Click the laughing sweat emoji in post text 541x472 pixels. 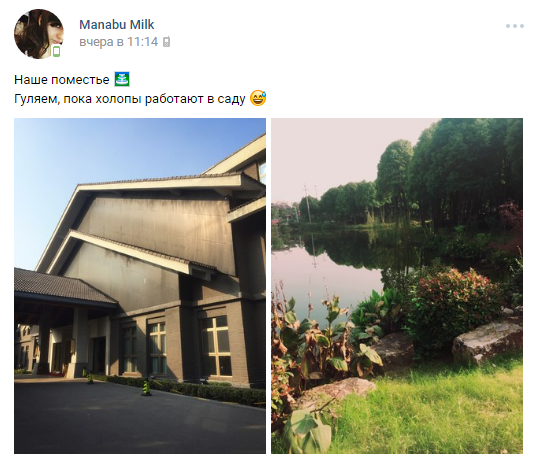[x=258, y=98]
